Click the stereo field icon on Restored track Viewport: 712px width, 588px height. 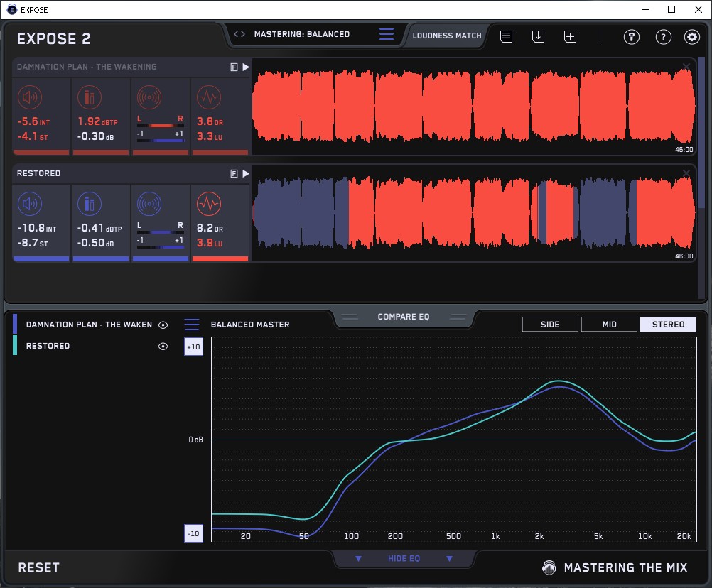click(x=149, y=205)
